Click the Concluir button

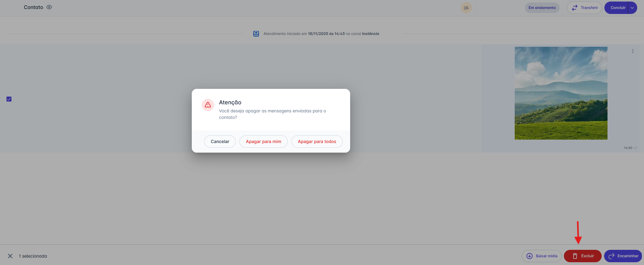click(x=617, y=8)
